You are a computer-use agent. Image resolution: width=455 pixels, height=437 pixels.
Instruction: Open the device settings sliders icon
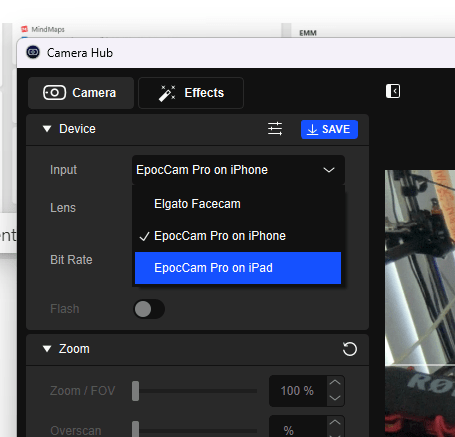[275, 129]
